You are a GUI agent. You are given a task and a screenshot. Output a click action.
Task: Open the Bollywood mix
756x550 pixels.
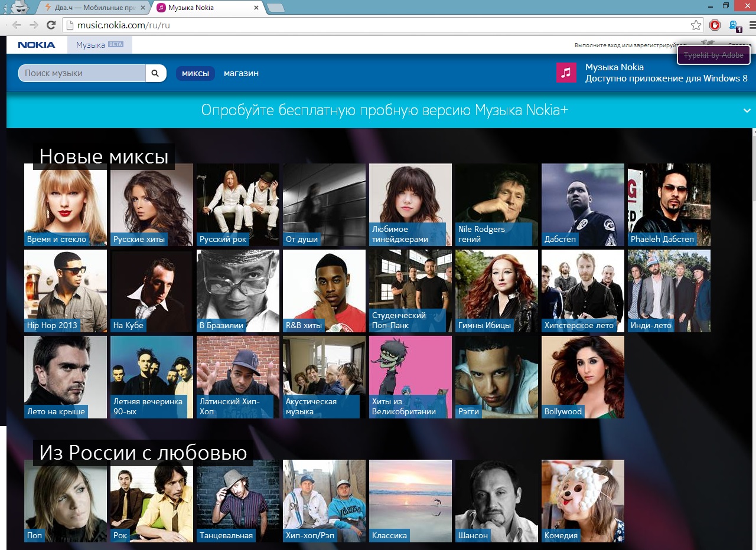[x=583, y=377]
